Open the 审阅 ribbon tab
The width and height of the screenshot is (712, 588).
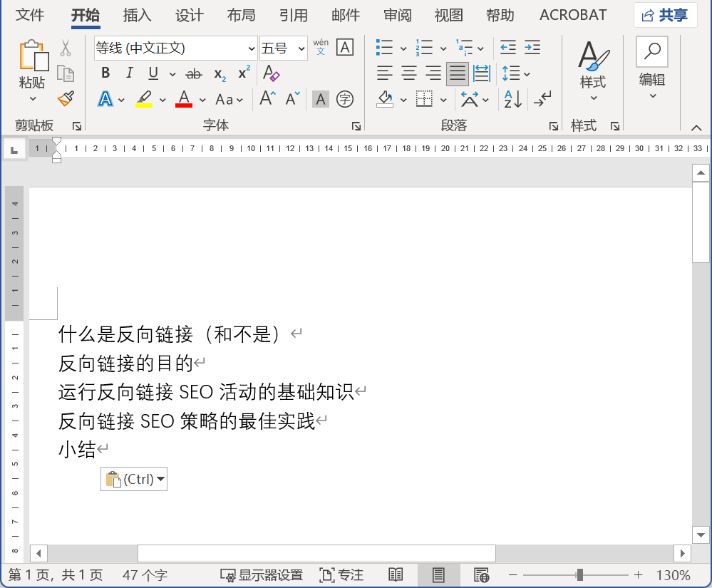397,15
